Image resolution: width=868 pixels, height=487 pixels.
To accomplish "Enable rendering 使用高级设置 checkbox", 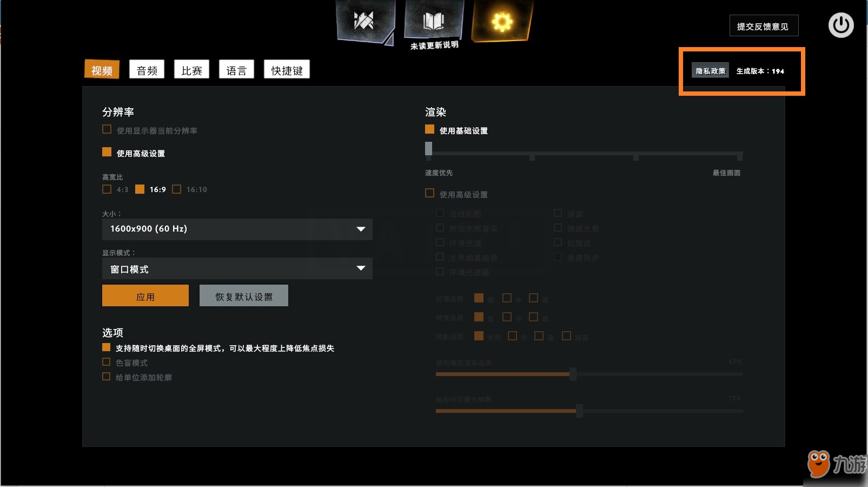I will (x=429, y=193).
